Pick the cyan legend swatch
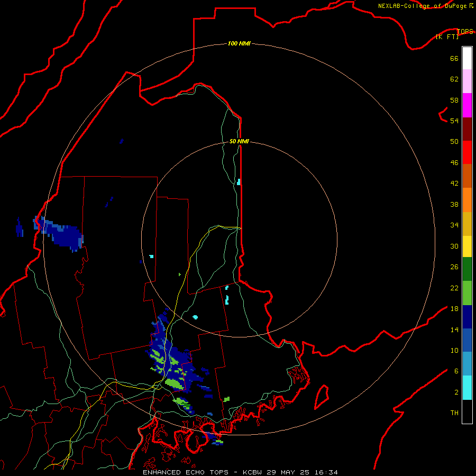This screenshot has height=476, width=476. tap(467, 388)
